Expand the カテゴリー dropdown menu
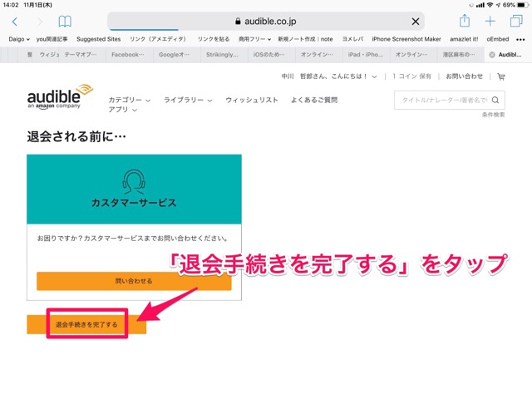Screen dimensions: 532x399 129,100
